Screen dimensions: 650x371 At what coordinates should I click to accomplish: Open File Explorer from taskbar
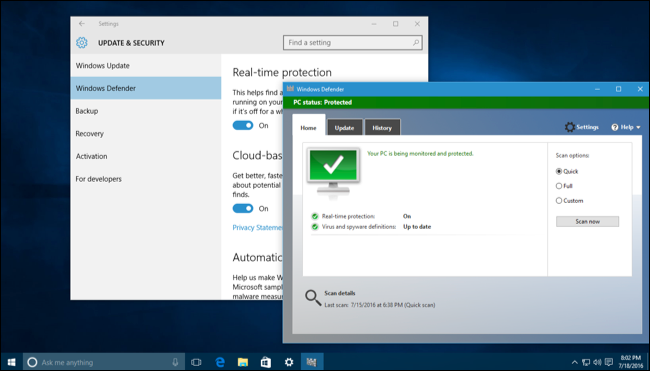click(x=243, y=362)
